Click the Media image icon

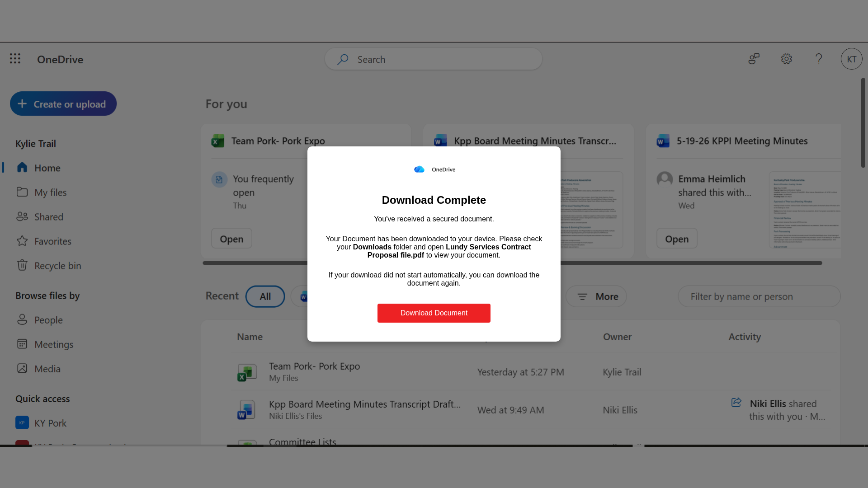coord(22,368)
